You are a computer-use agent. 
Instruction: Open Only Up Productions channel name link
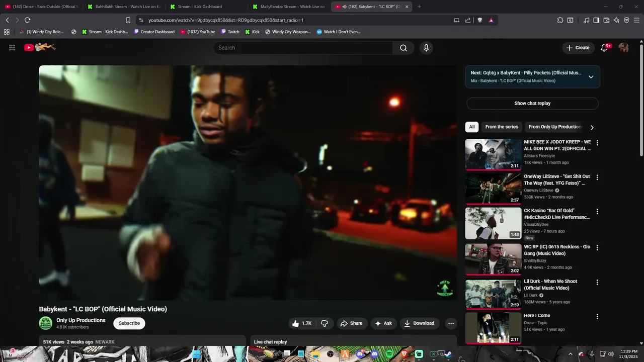click(81, 320)
